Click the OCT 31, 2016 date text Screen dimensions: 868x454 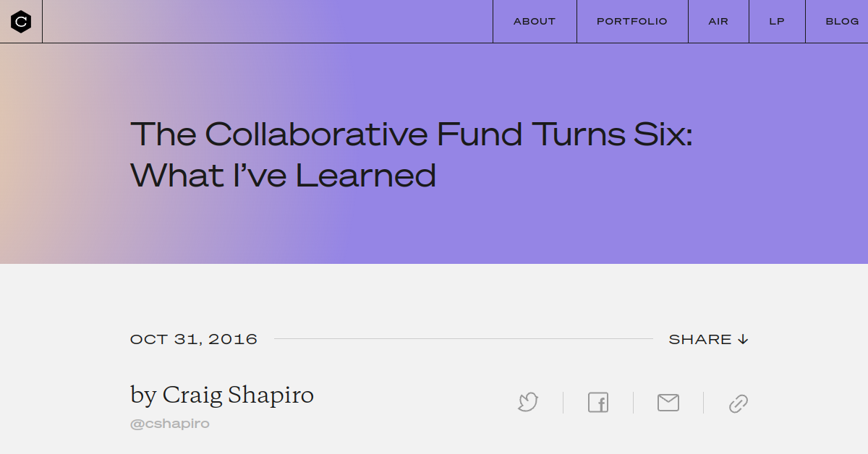(x=193, y=338)
